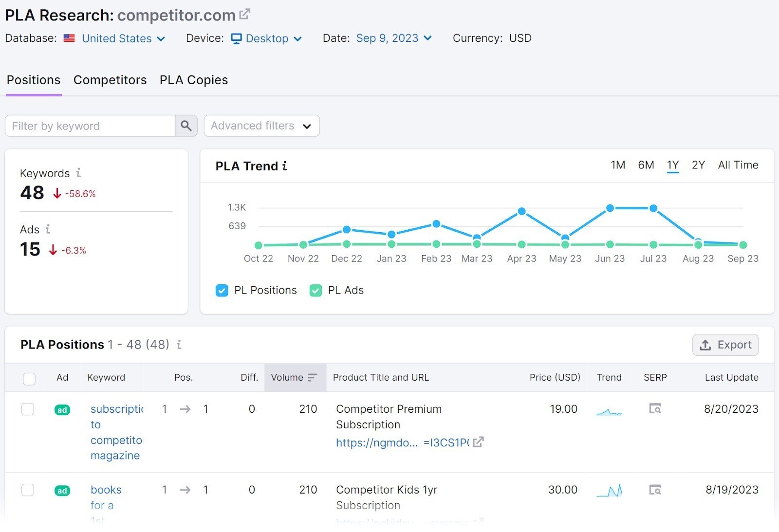Screen dimensions: 779x532
Task: Open competitor.com external link icon
Action: pos(244,14)
